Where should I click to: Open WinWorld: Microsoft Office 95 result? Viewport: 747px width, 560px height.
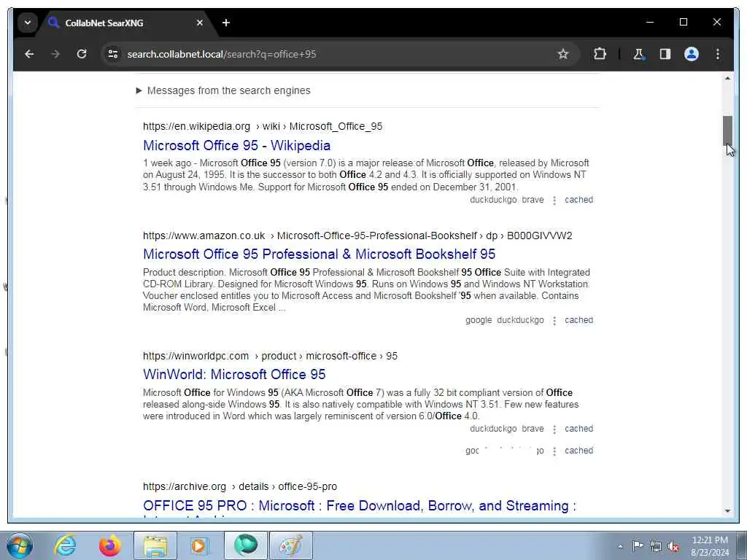pyautogui.click(x=234, y=375)
